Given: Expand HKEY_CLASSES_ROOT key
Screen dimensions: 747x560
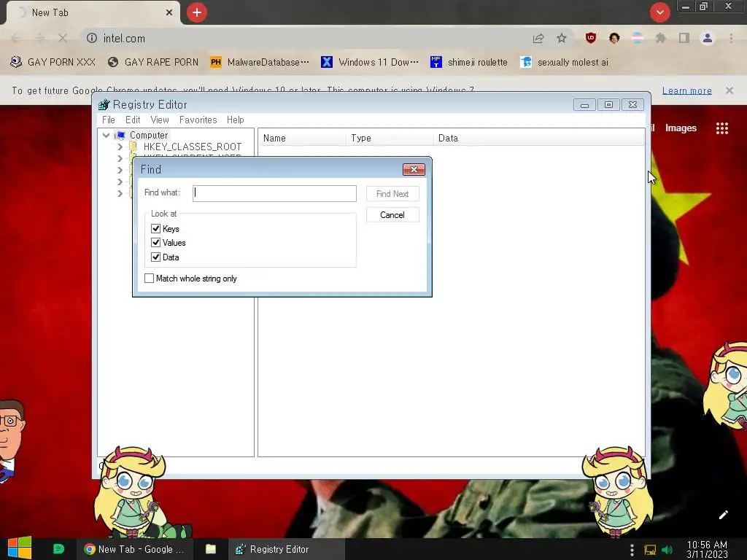Looking at the screenshot, I should click(120, 147).
